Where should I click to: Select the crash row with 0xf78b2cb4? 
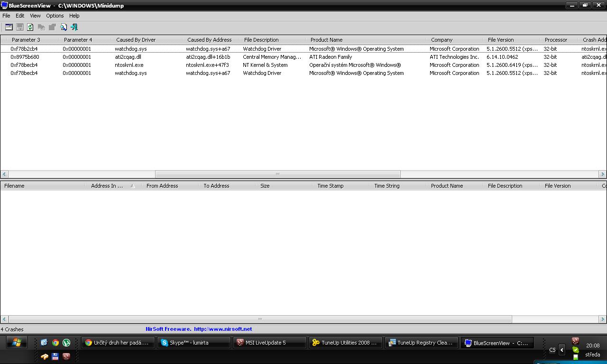point(303,49)
